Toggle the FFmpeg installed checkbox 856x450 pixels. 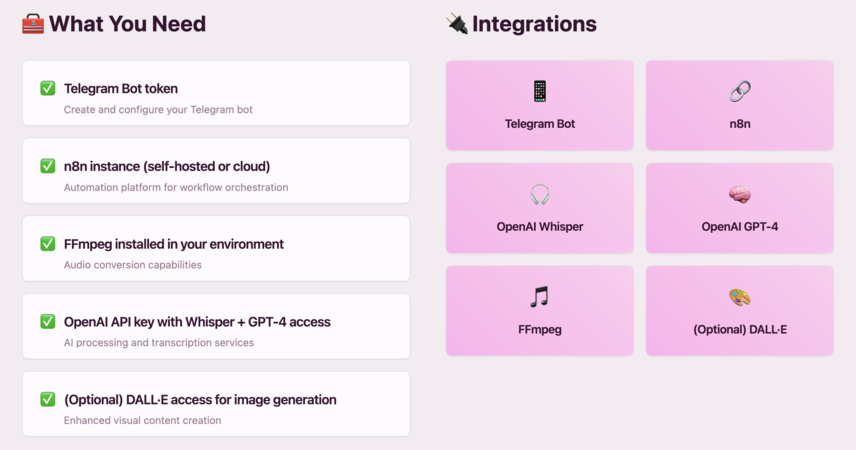(x=47, y=244)
